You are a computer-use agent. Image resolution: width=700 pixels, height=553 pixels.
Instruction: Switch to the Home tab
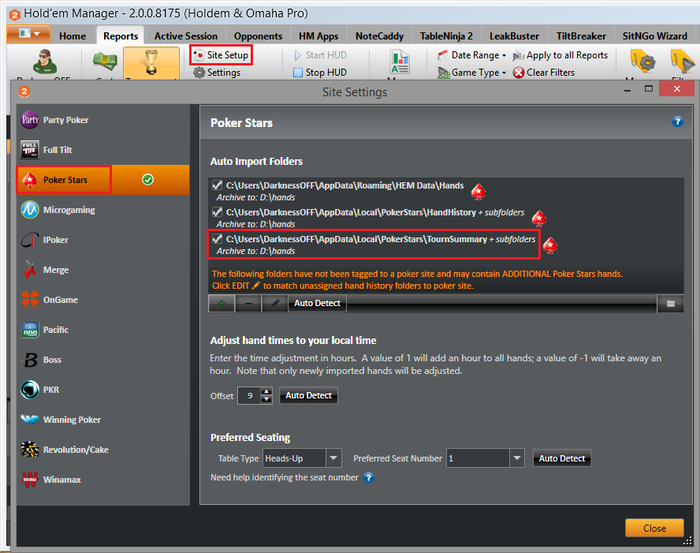point(72,36)
